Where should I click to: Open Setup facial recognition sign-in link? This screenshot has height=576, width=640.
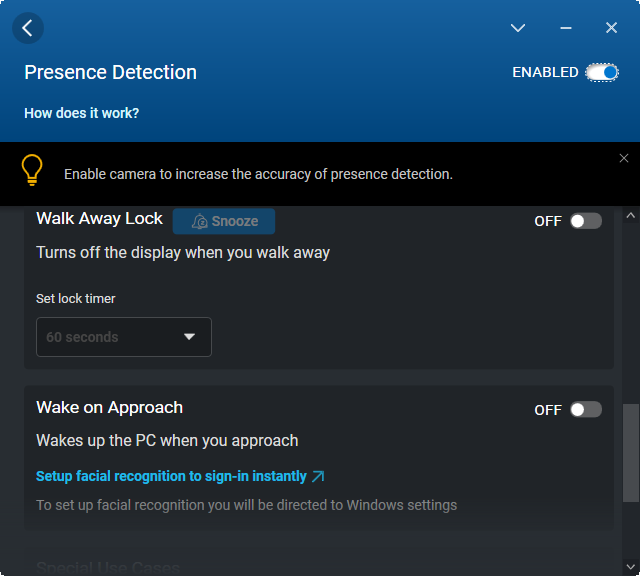click(x=171, y=476)
